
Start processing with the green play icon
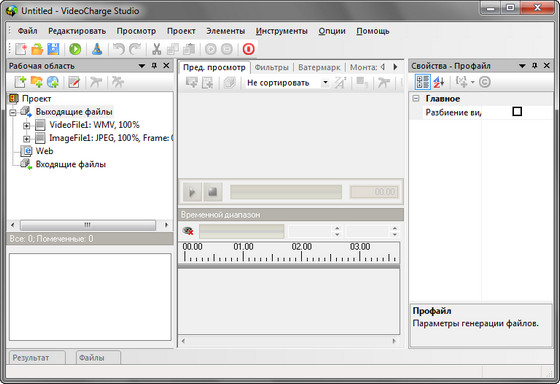pos(75,49)
